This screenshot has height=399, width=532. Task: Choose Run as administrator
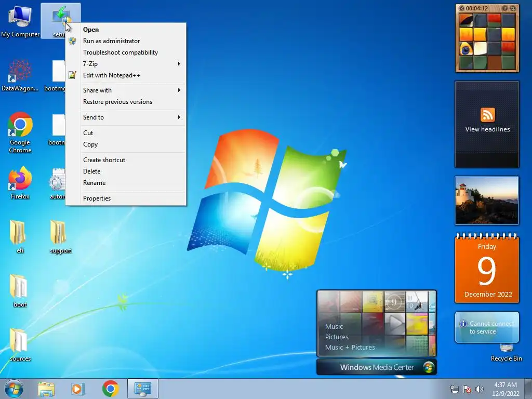click(126, 41)
